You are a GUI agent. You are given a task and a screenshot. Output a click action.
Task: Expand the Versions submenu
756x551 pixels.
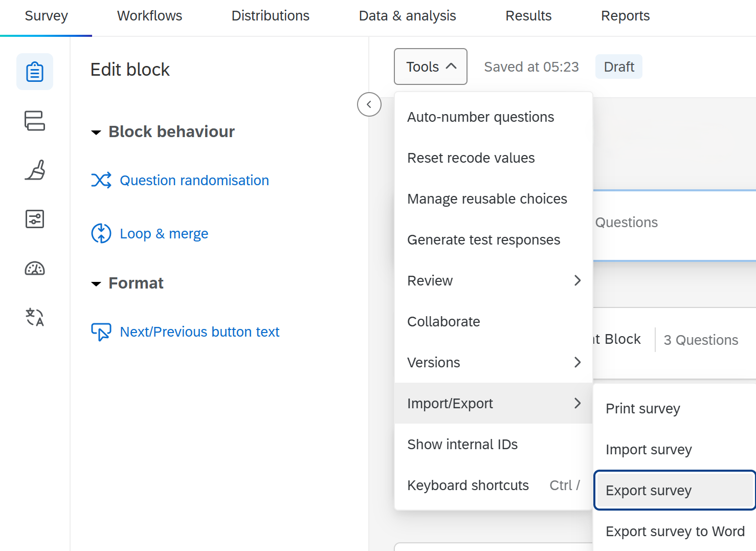point(494,362)
